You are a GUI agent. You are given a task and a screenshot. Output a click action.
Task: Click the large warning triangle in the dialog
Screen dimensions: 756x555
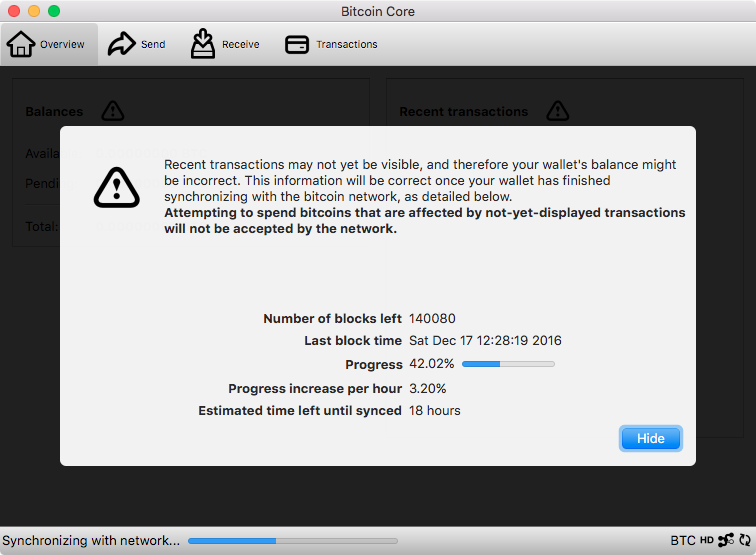click(x=117, y=188)
